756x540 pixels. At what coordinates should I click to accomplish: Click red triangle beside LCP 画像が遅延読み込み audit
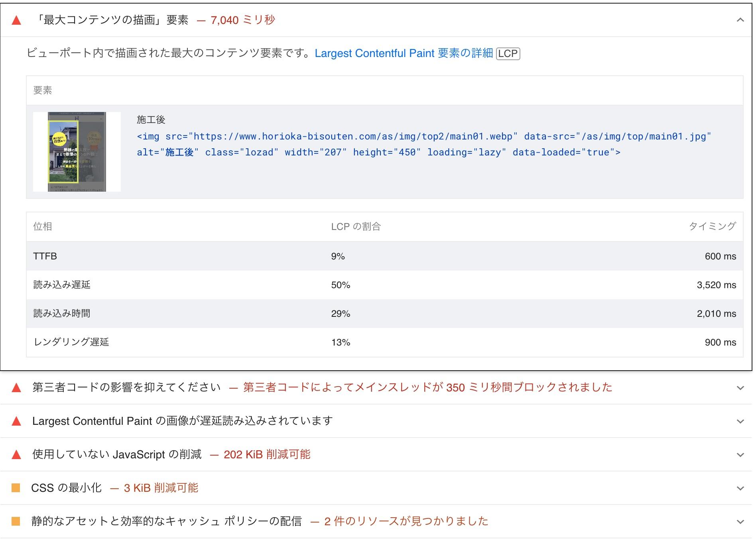click(16, 421)
